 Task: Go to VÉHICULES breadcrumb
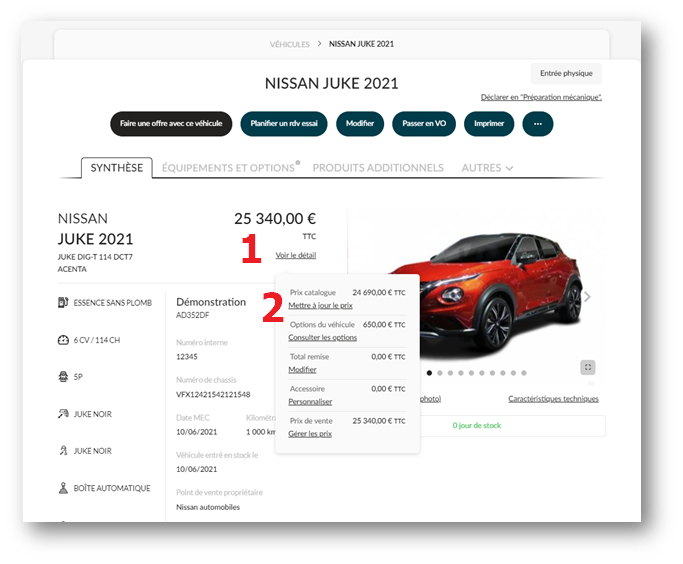[290, 44]
